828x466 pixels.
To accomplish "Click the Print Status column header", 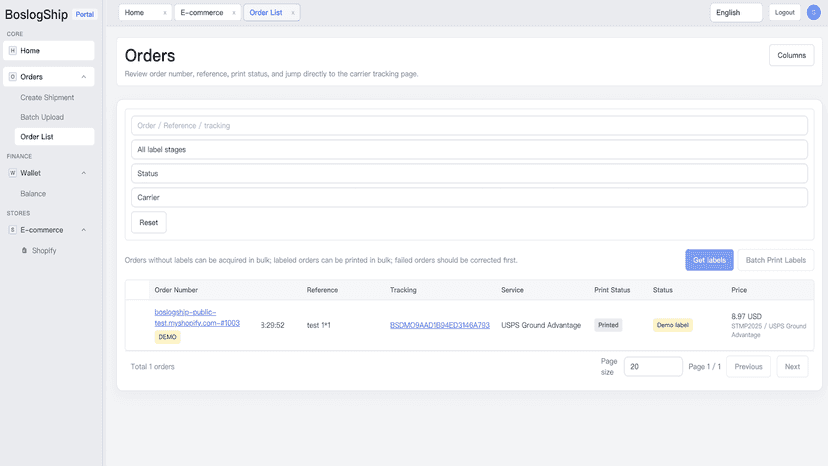I will [x=612, y=290].
